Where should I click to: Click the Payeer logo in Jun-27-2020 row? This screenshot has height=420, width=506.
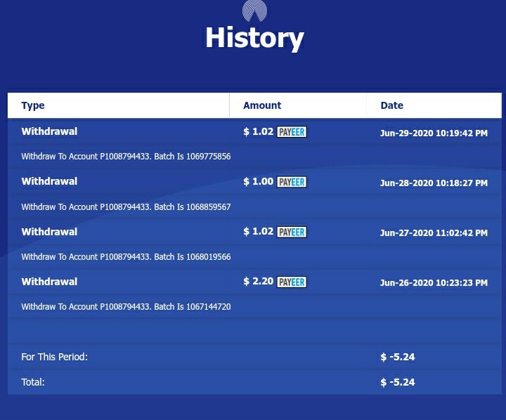292,232
